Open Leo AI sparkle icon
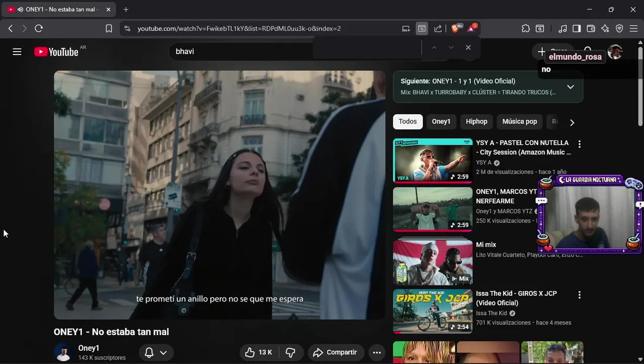Viewport: 644px width, 364px height. click(x=605, y=29)
